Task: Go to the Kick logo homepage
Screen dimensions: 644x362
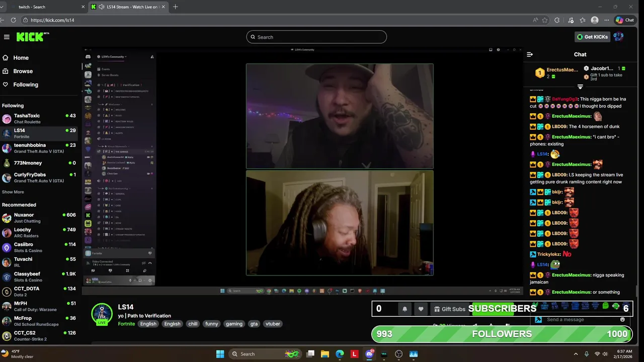Action: [x=33, y=37]
